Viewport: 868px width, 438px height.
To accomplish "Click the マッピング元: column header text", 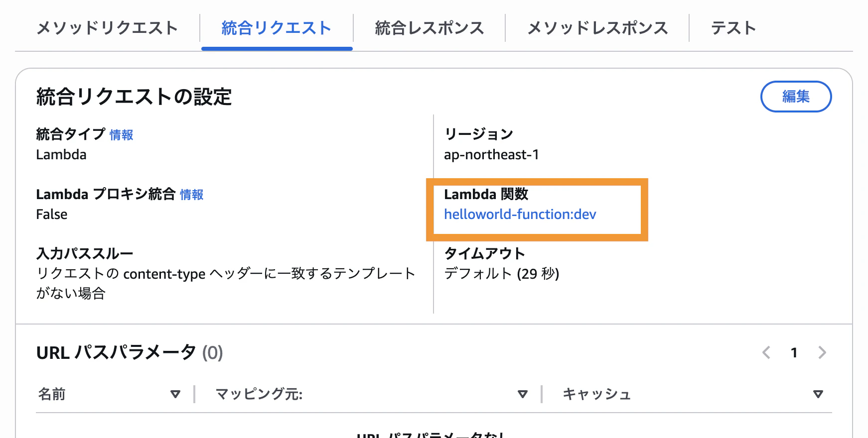I will point(259,394).
